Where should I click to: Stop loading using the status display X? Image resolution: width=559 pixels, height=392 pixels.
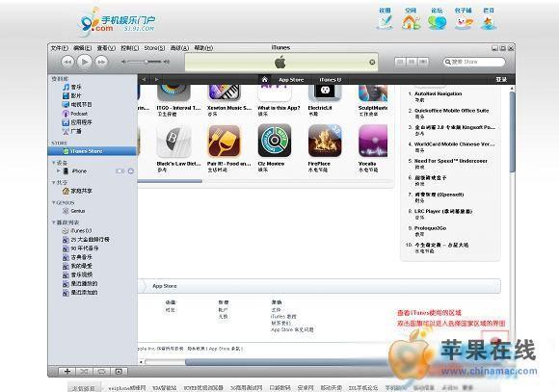click(x=372, y=62)
